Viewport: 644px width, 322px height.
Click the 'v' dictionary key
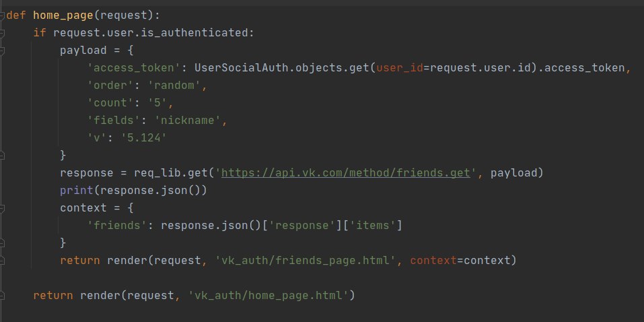tap(96, 138)
